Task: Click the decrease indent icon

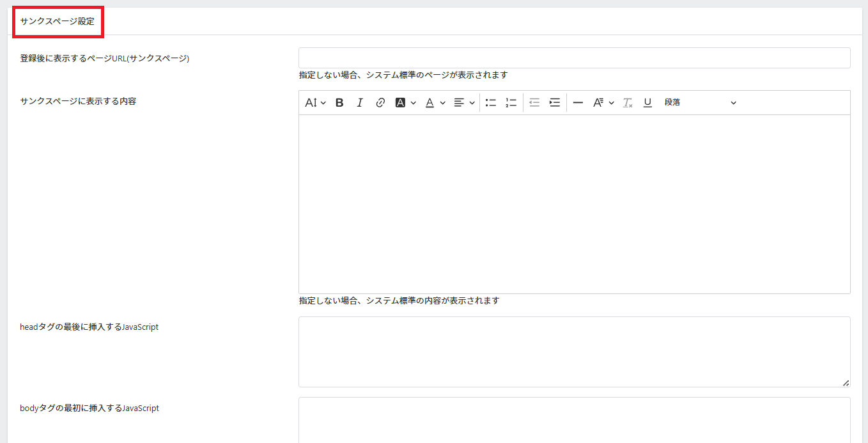Action: click(x=534, y=103)
